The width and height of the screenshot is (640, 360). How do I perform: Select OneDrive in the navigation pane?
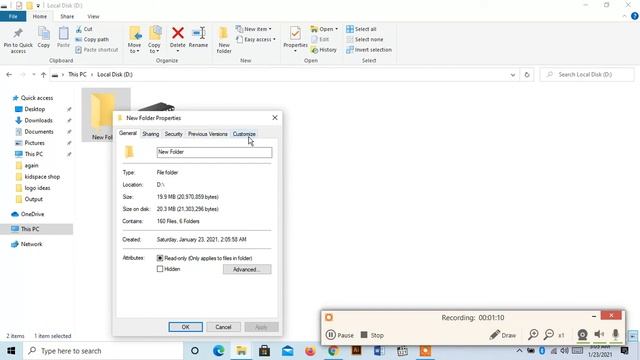tap(32, 214)
